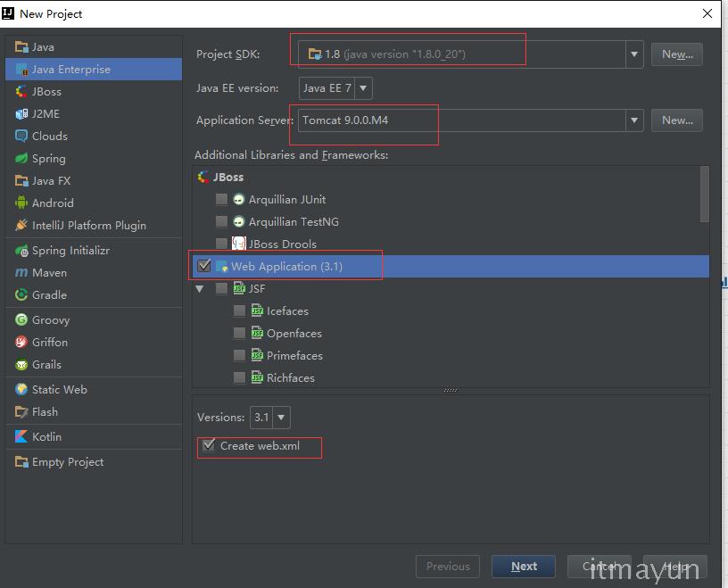Open the Application Server dropdown arrow

(x=633, y=120)
